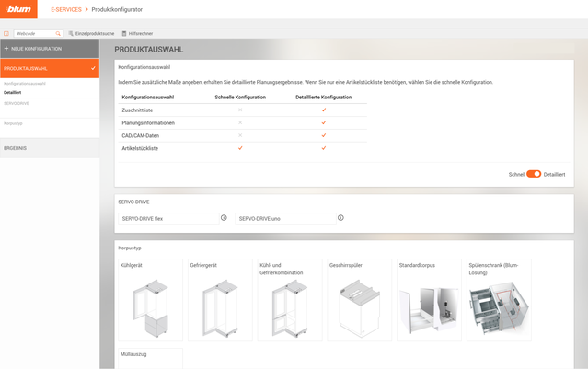
Task: Go to Korpustyp in the sidebar
Action: 13,121
